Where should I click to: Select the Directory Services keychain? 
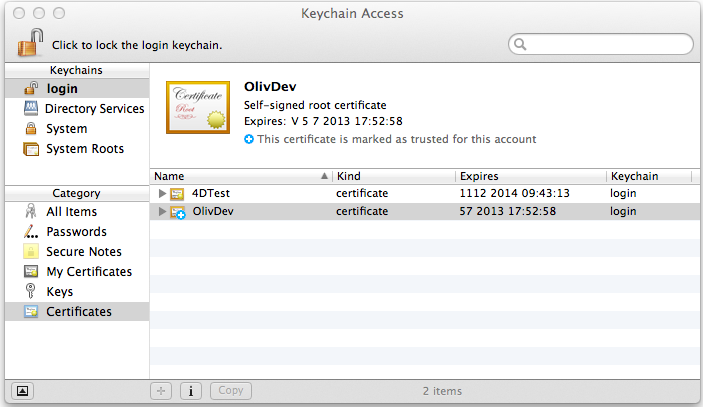pos(94,109)
